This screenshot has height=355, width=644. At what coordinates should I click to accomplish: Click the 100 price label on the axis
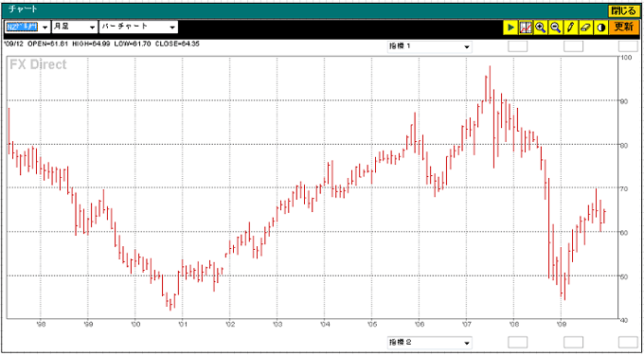[626, 57]
